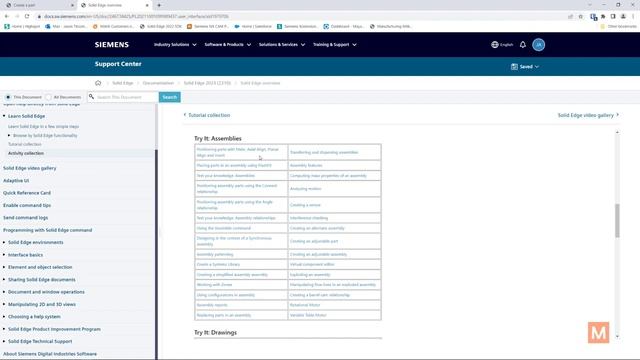The width and height of the screenshot is (640, 360).
Task: Open the Analyzing motion link
Action: 306,189
